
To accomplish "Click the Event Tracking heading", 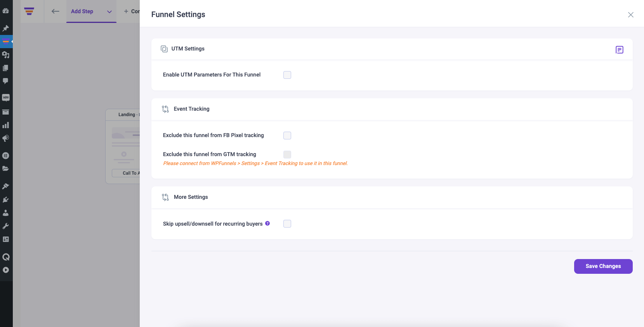I will tap(191, 109).
